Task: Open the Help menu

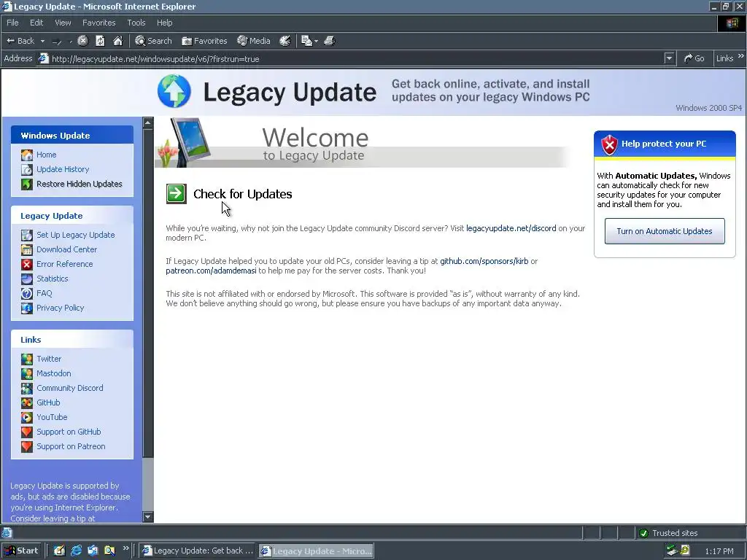Action: (164, 23)
